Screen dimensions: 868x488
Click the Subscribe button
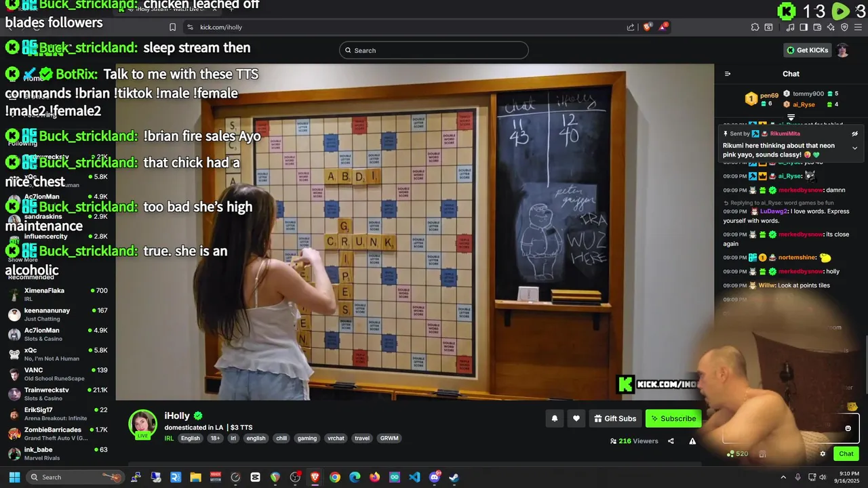(x=673, y=418)
